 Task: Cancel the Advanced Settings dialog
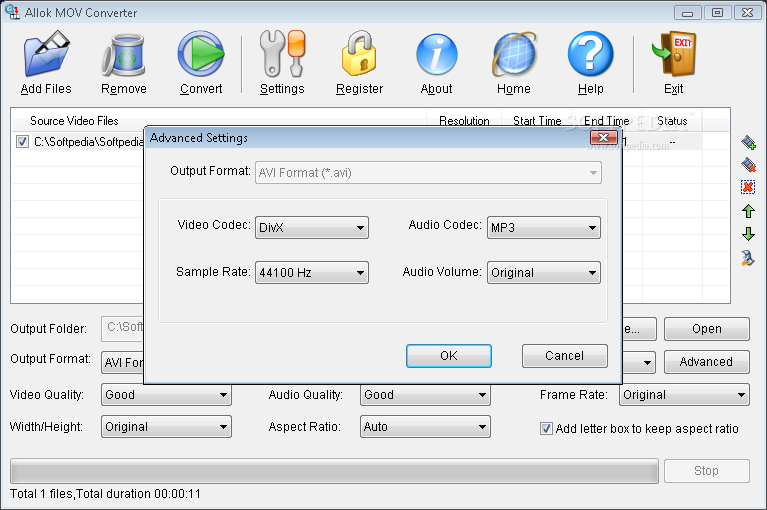tap(564, 355)
